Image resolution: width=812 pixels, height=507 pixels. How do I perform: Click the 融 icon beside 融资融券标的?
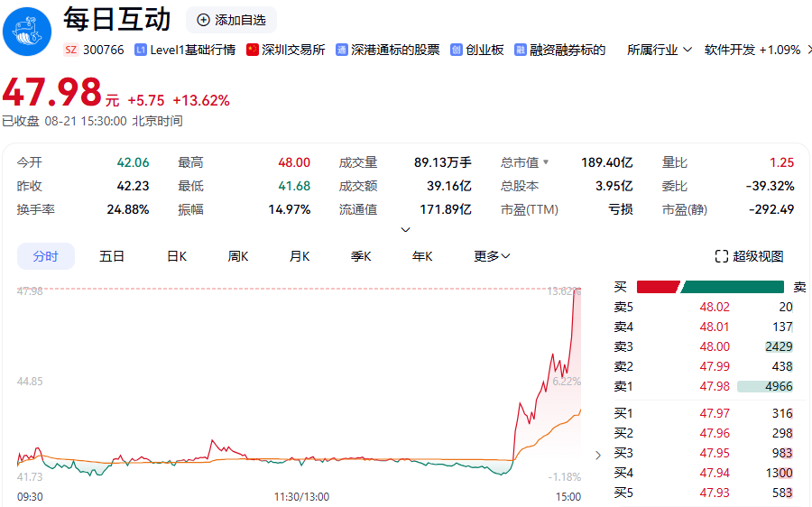click(520, 50)
